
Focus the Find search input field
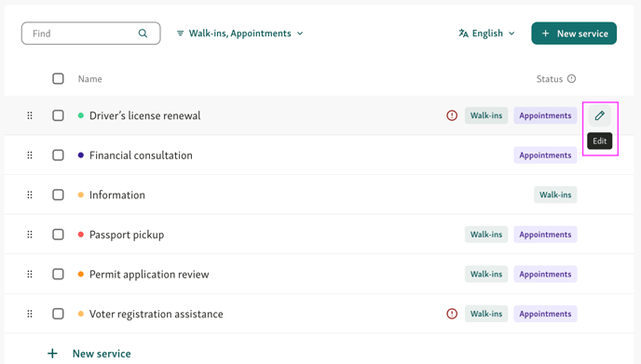[90, 34]
